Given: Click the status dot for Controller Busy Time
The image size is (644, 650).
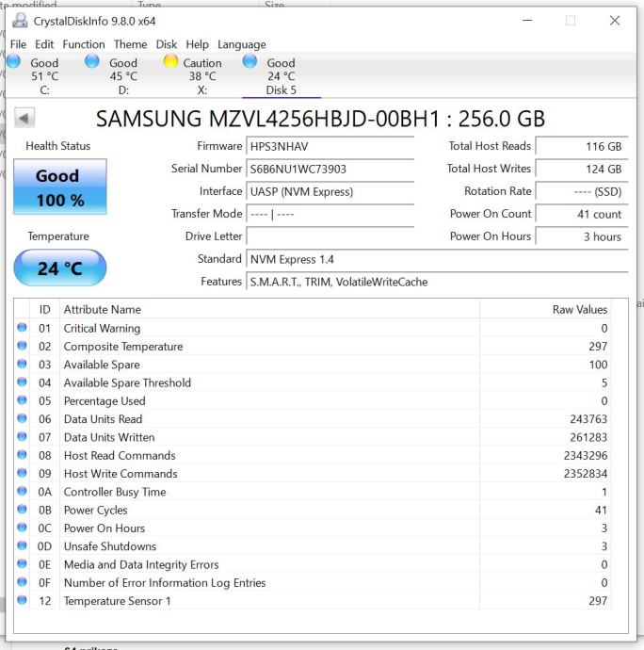Looking at the screenshot, I should tap(22, 491).
